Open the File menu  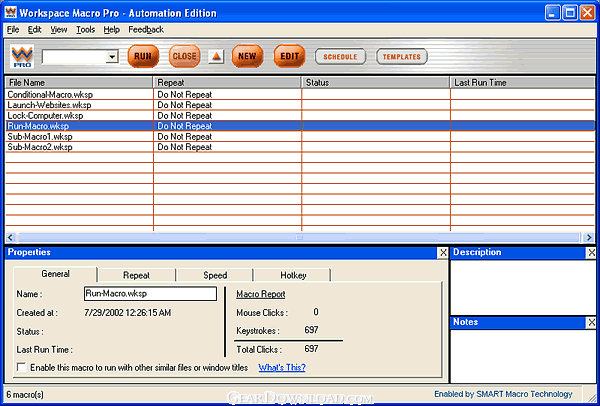point(13,29)
